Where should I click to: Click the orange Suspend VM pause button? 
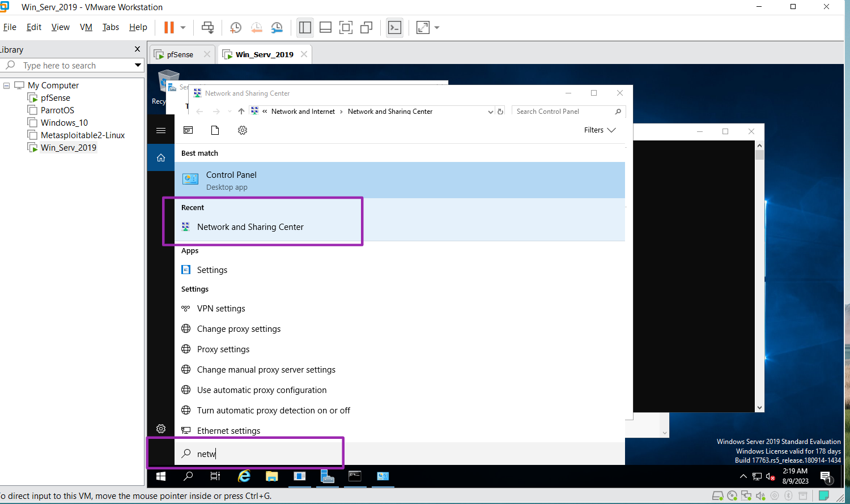(x=169, y=27)
